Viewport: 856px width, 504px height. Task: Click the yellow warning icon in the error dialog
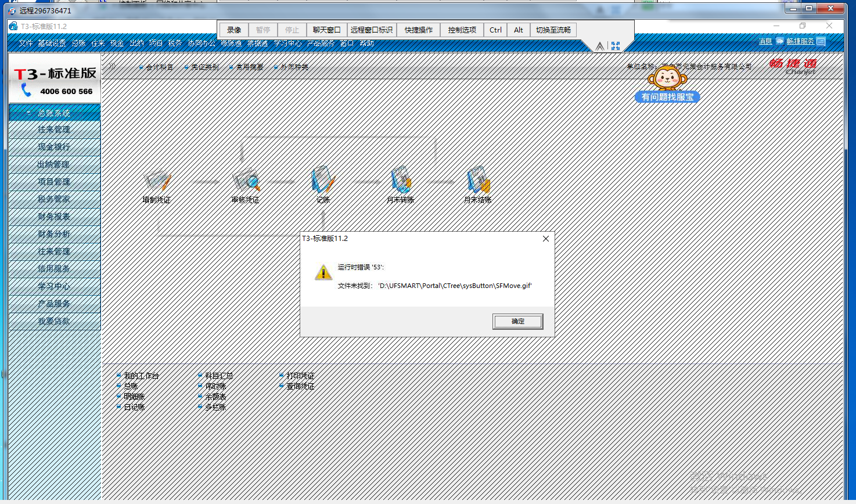coord(323,272)
